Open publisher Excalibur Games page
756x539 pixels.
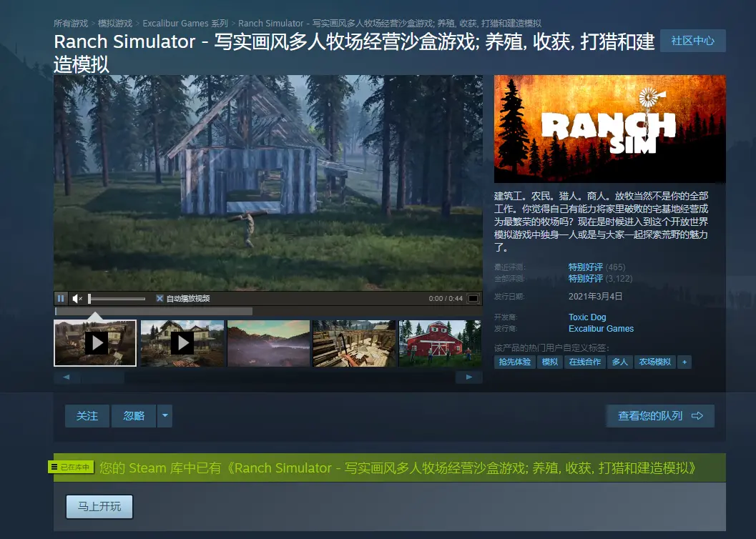click(602, 329)
